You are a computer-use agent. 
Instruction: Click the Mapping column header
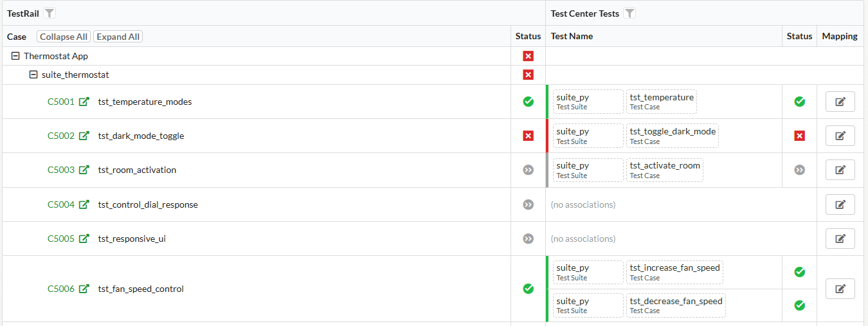tap(840, 36)
